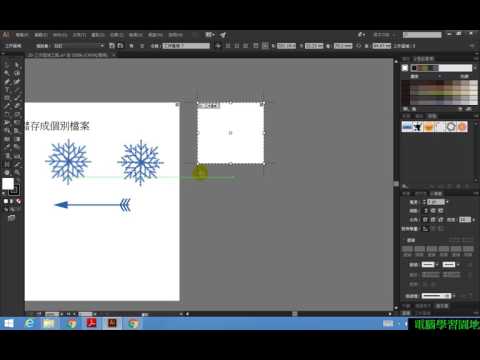Click the first symbol thumbnail in Symbols panel
Image resolution: width=480 pixels, height=360 pixels.
click(x=407, y=127)
